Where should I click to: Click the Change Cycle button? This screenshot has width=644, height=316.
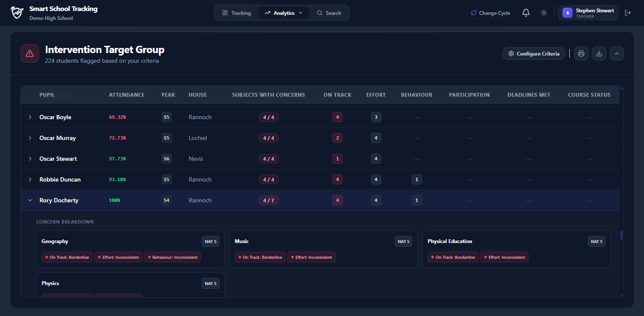pos(490,13)
